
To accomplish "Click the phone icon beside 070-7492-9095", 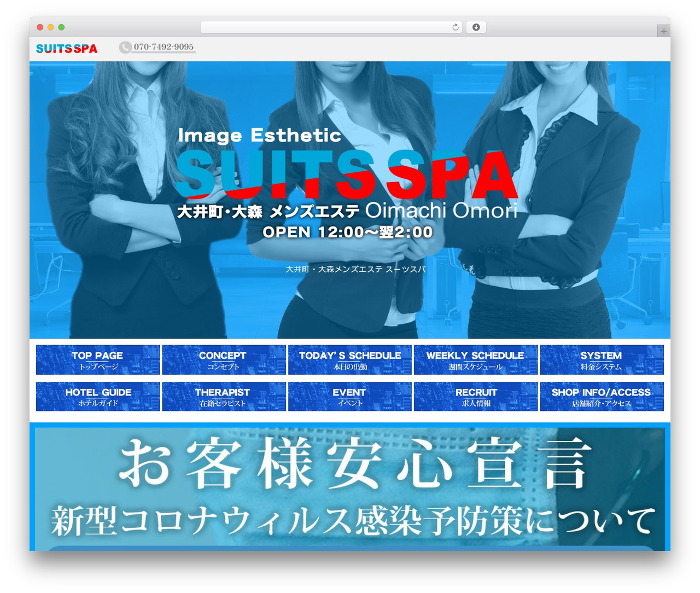I will coord(125,48).
